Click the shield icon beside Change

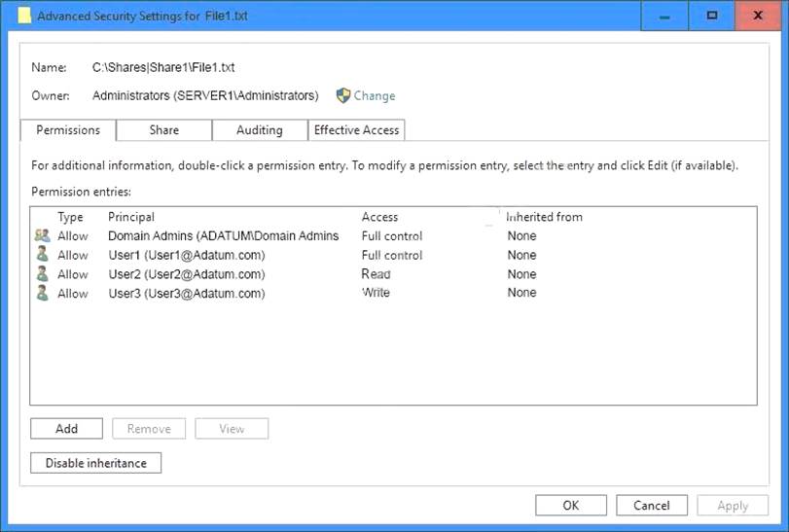click(x=342, y=95)
